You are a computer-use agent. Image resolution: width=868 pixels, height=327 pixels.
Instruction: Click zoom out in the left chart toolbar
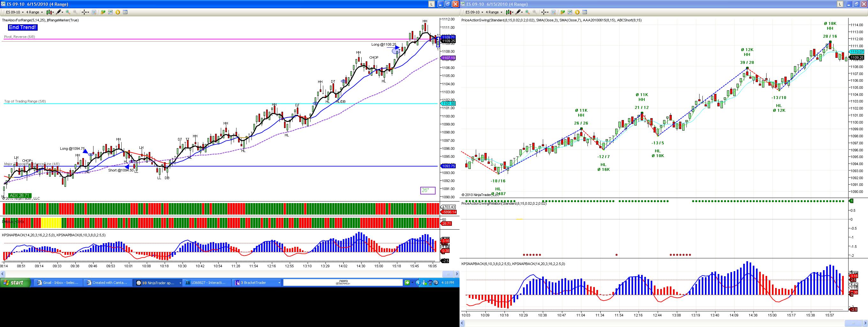tap(75, 12)
